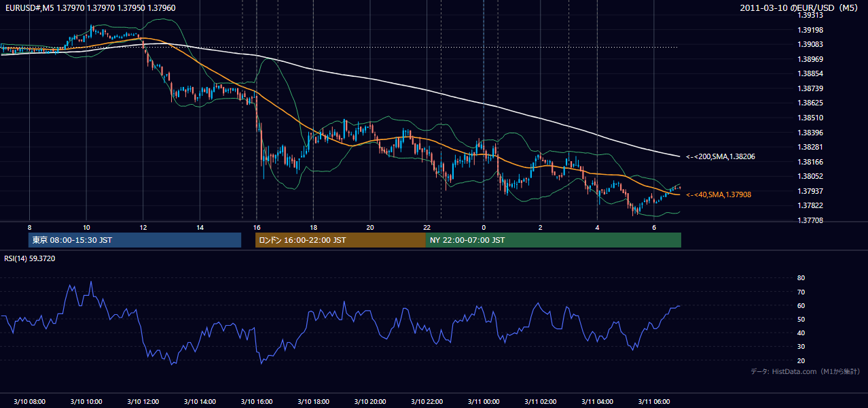Click price axis value 1.39313
Screen dimensions: 868x408
click(810, 15)
